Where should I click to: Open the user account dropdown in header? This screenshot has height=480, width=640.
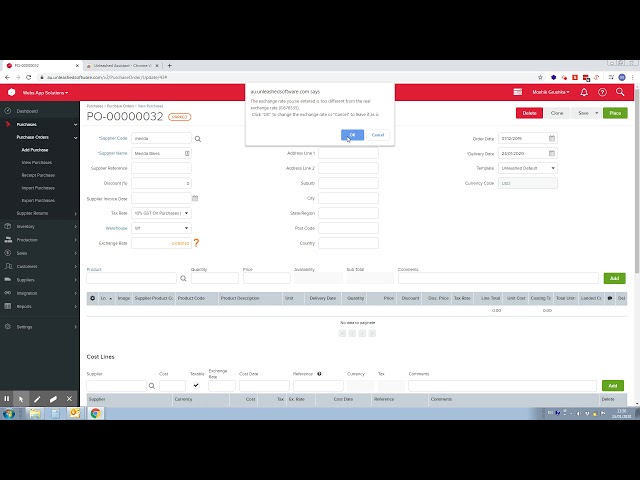pyautogui.click(x=551, y=92)
